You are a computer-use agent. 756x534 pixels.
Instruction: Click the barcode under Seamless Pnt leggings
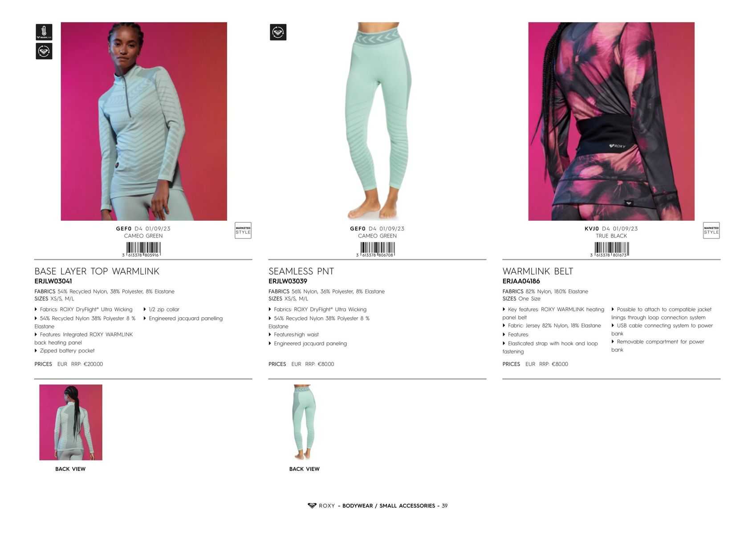point(377,250)
